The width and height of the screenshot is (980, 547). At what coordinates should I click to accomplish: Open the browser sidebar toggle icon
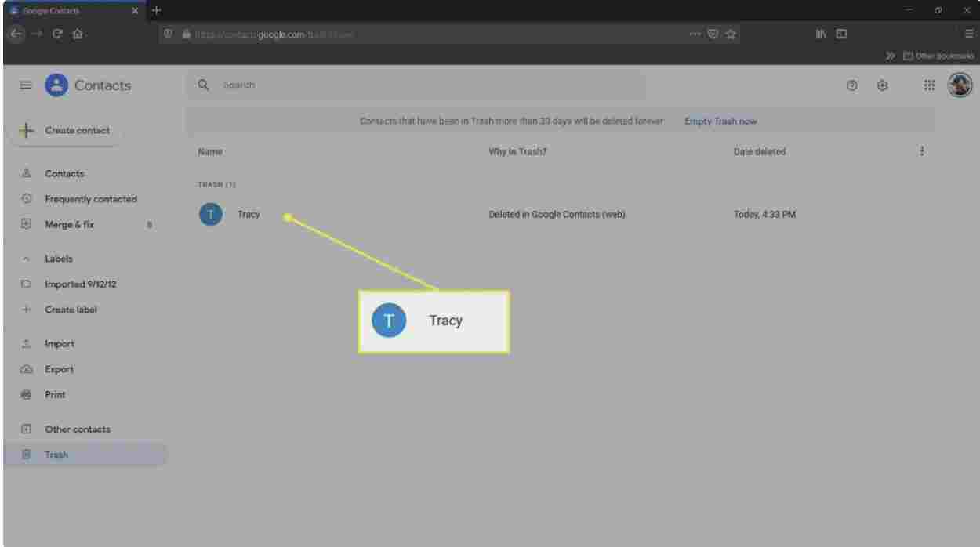(841, 34)
